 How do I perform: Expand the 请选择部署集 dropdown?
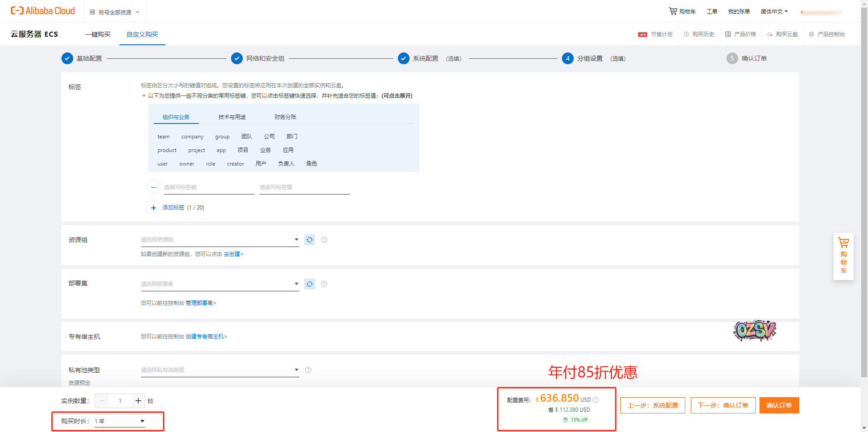pyautogui.click(x=220, y=284)
